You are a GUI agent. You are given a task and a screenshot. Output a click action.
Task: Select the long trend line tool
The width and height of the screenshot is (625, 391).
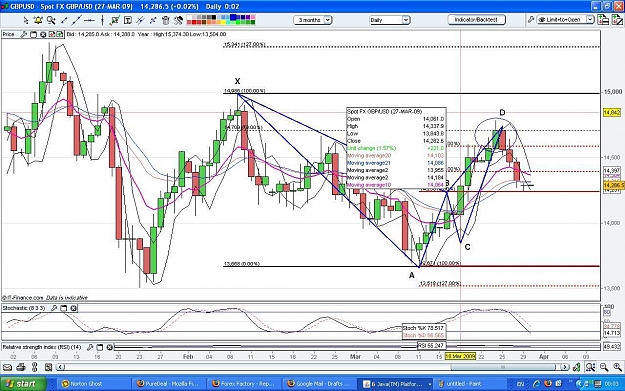pyautogui.click(x=77, y=20)
